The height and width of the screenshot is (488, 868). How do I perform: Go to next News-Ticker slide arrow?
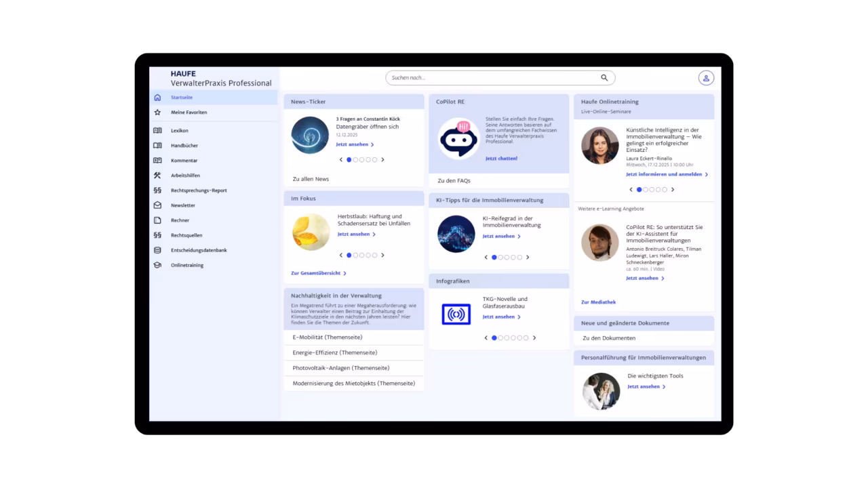382,160
